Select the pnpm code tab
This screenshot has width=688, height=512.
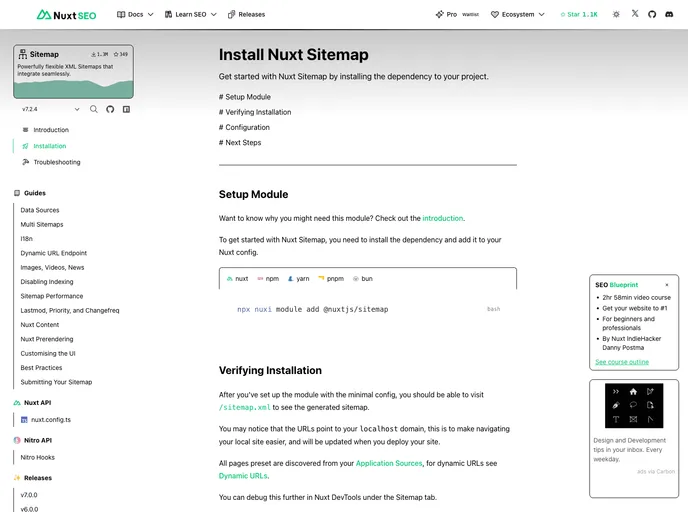coord(331,279)
